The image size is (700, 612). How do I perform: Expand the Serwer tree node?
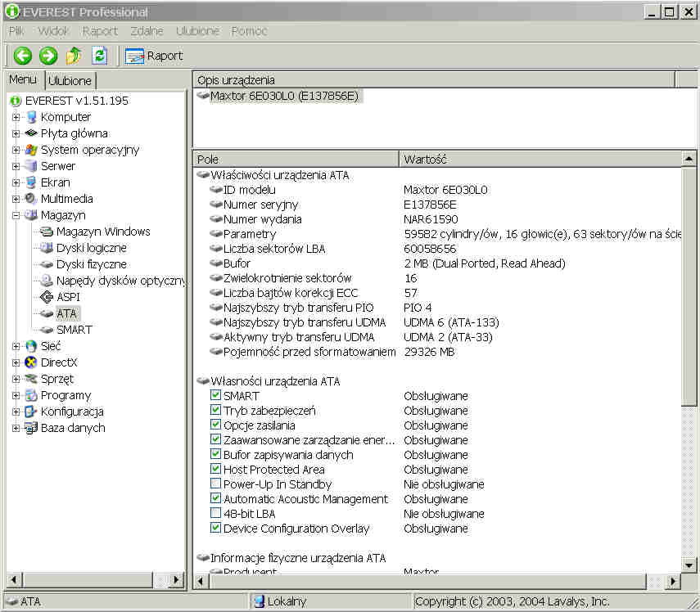click(x=16, y=166)
